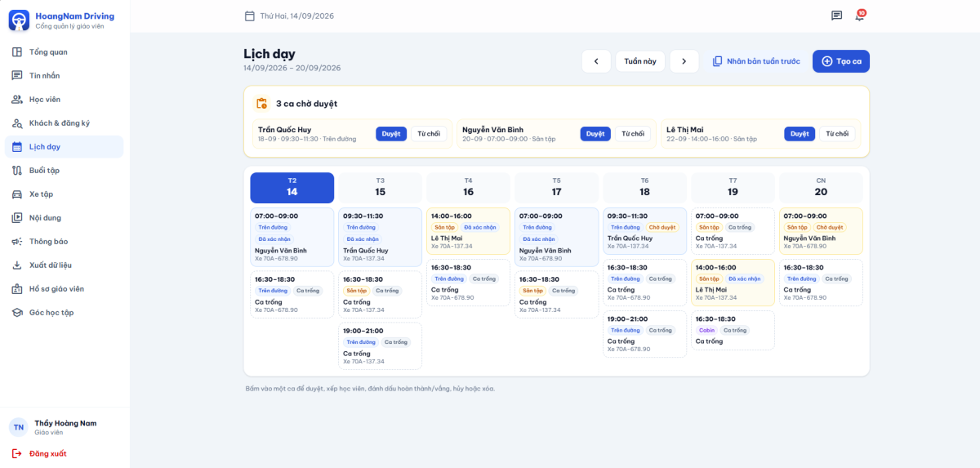Viewport: 980px width, 468px height.
Task: Click the Học viên people icon
Action: (17, 100)
